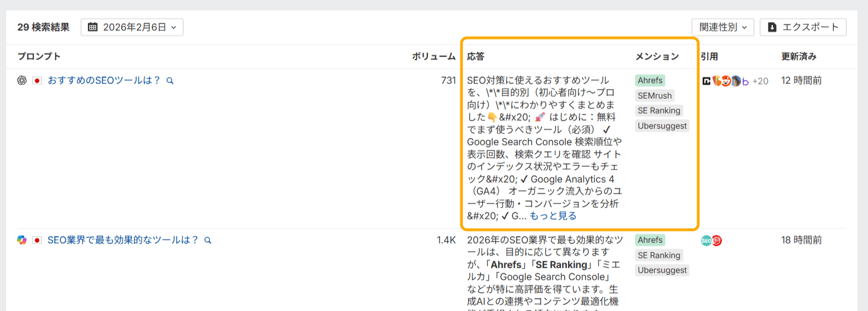This screenshot has height=311, width=868.
Task: Click magnifier icon beside SEO業界で最も効果的なツールは？
Action: coord(208,240)
